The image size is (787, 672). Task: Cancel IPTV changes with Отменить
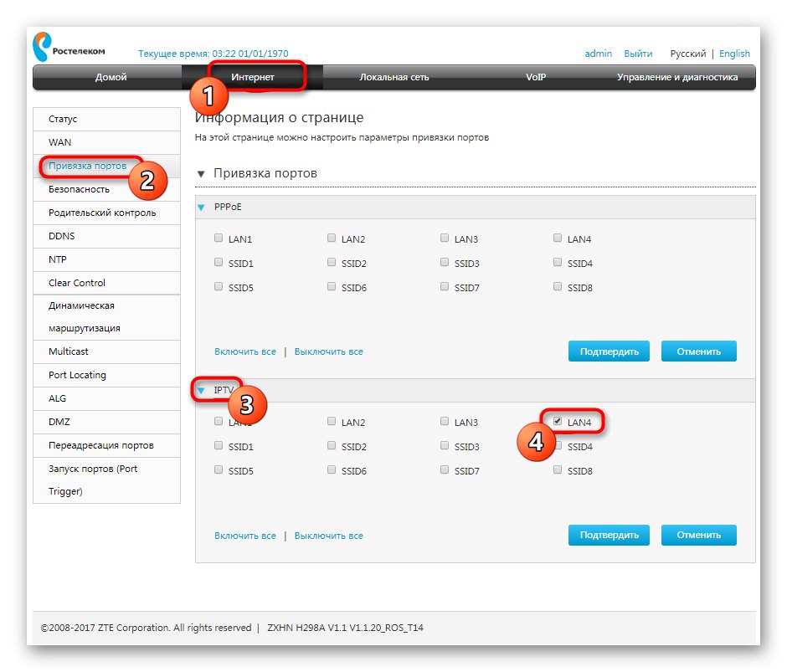click(x=698, y=535)
